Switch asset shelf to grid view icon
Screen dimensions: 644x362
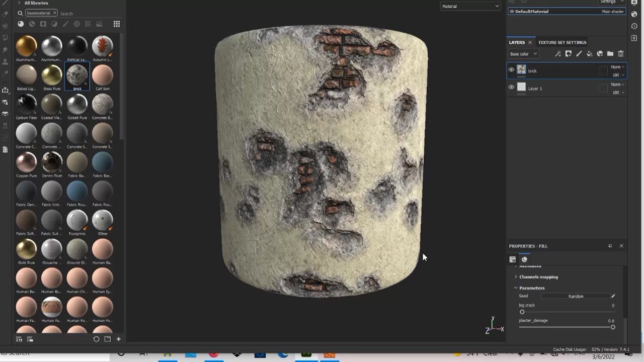click(x=117, y=24)
